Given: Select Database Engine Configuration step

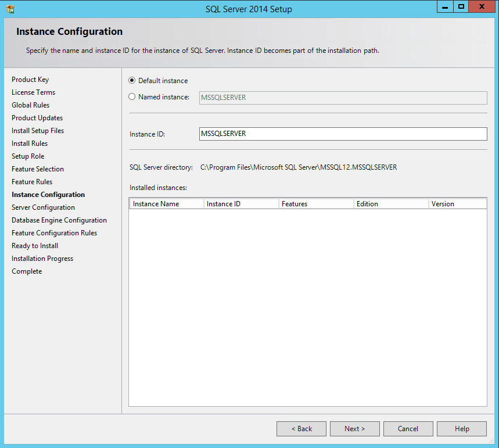Looking at the screenshot, I should tap(59, 220).
